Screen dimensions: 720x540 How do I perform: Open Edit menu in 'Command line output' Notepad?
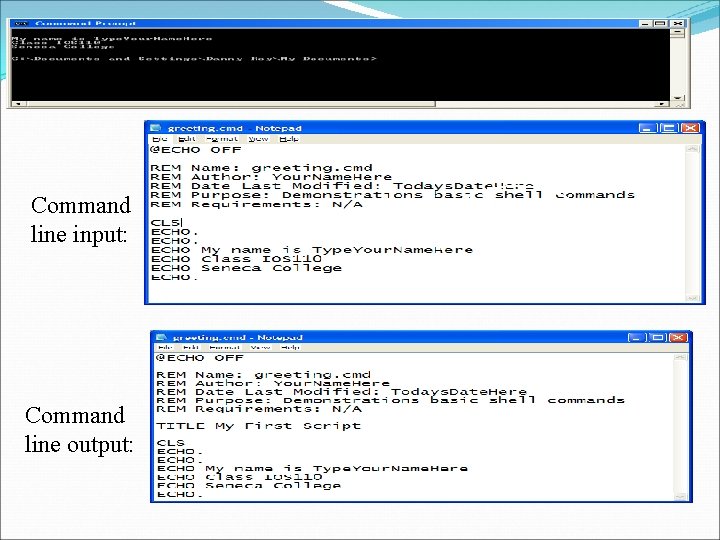coord(191,347)
